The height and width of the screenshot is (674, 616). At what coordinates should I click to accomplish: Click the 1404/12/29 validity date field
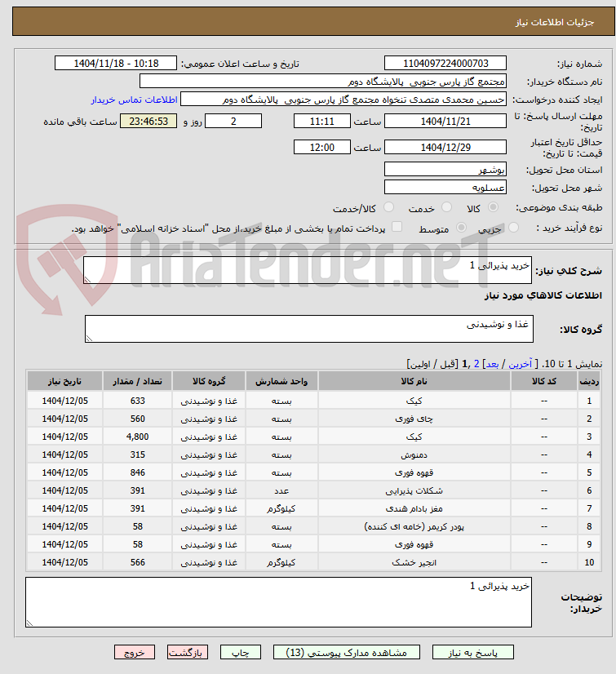pos(445,148)
